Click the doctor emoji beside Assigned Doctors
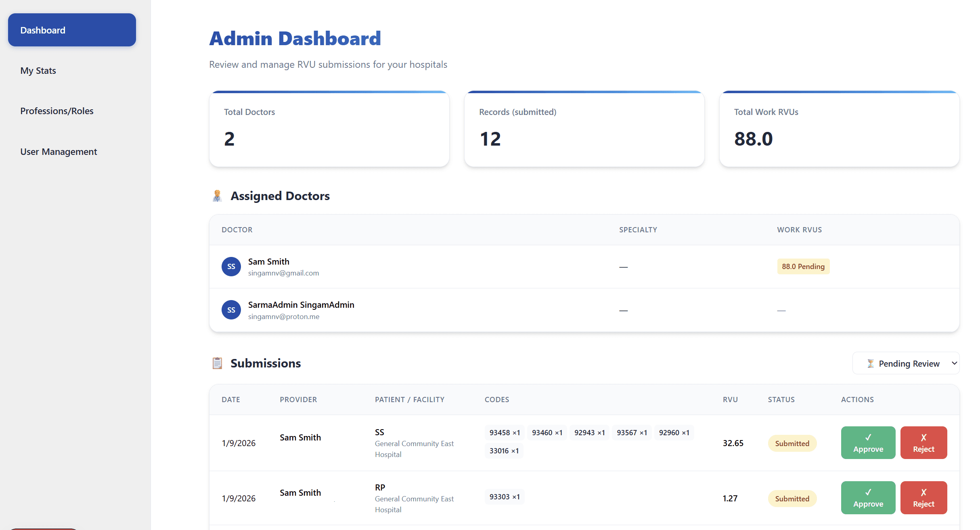The width and height of the screenshot is (980, 530). coord(218,196)
